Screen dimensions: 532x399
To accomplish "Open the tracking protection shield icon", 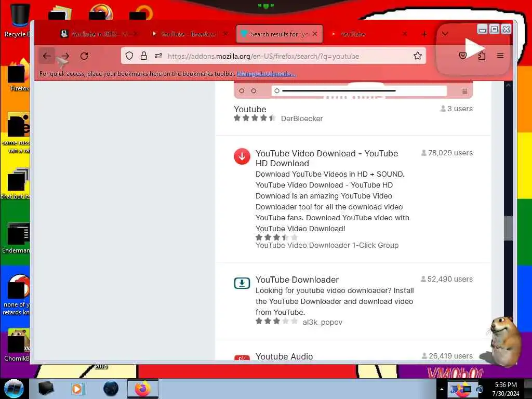I will 129,56.
